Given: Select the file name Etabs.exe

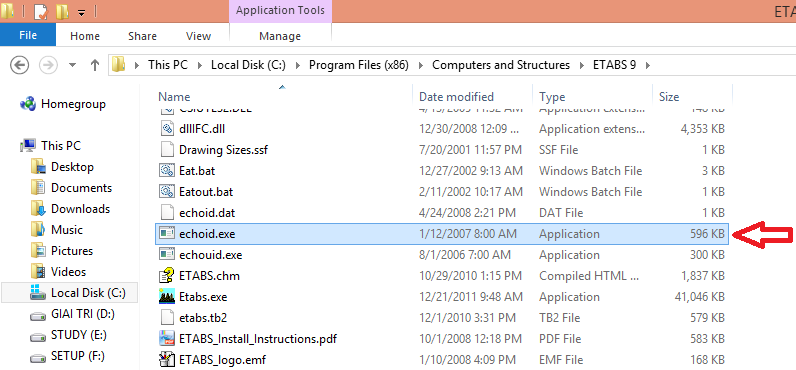Looking at the screenshot, I should [x=203, y=297].
